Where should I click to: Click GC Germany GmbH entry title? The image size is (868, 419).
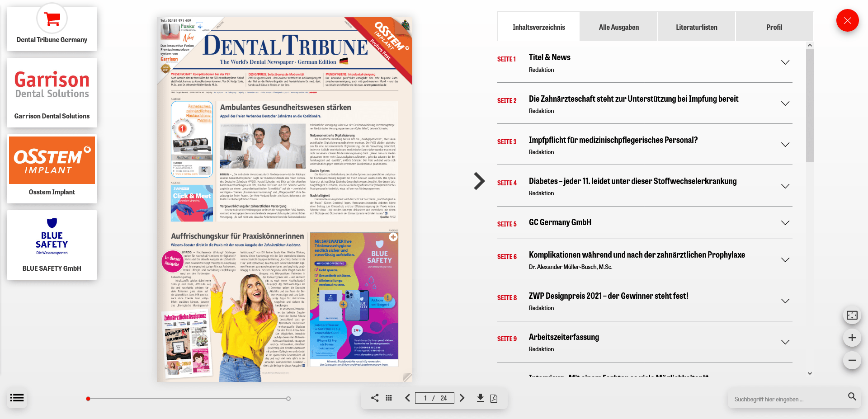pos(560,222)
